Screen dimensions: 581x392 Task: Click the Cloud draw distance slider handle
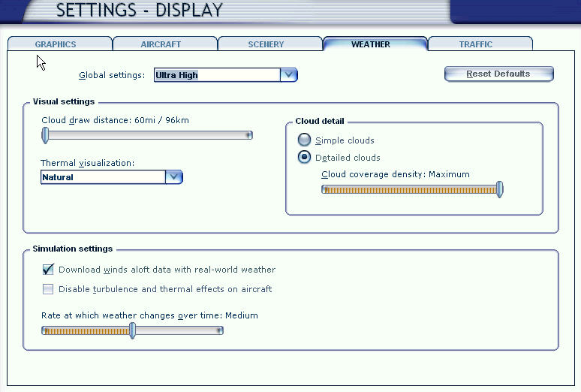coord(45,135)
